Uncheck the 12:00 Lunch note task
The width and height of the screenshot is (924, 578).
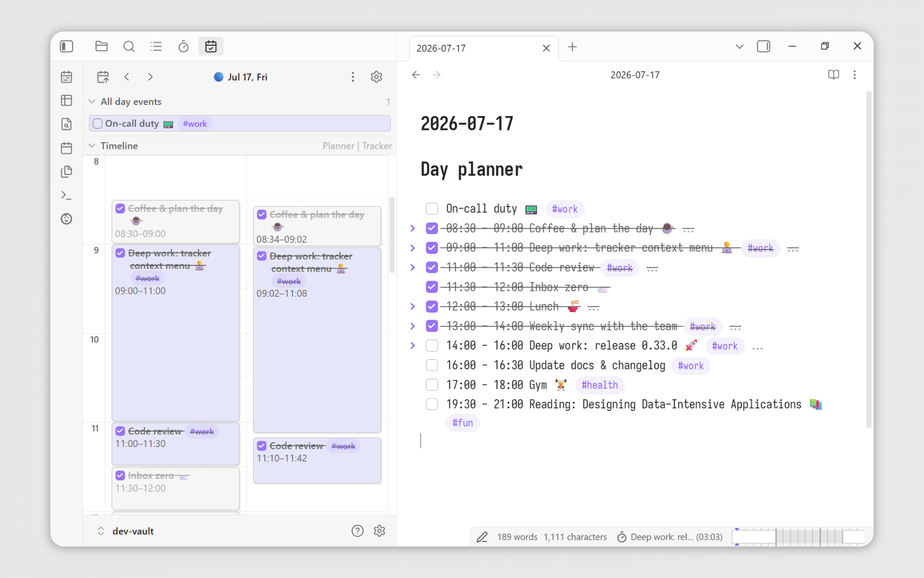point(432,306)
